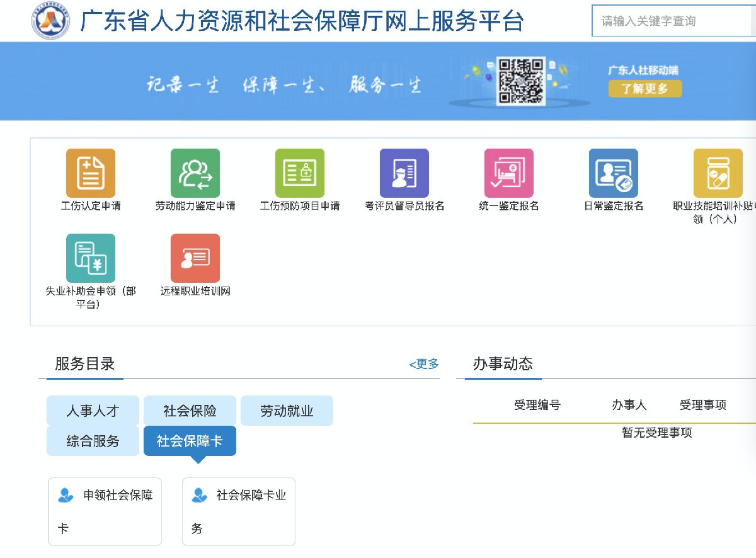Screen dimensions: 756x558
Task: Open the 综合服务 category tab
Action: coord(93,441)
